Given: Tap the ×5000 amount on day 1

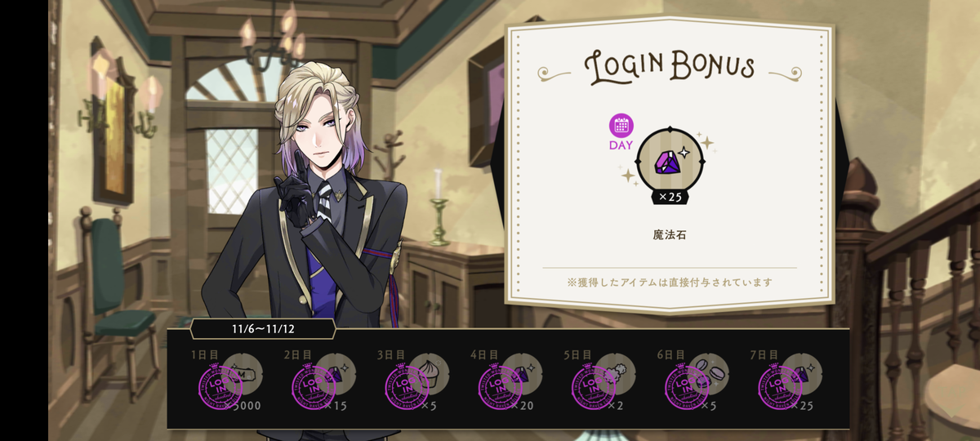Looking at the screenshot, I should [x=245, y=406].
